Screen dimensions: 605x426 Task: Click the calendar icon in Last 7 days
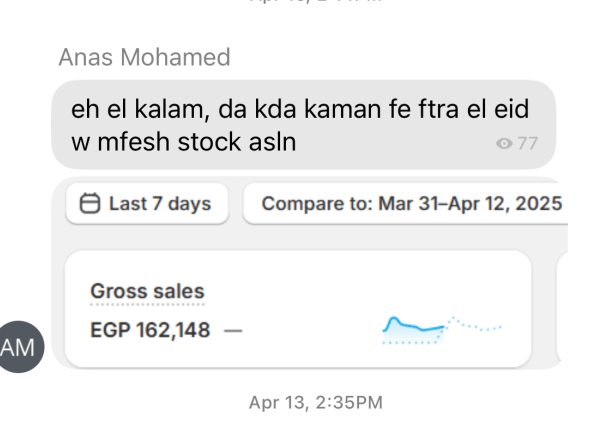pyautogui.click(x=90, y=203)
